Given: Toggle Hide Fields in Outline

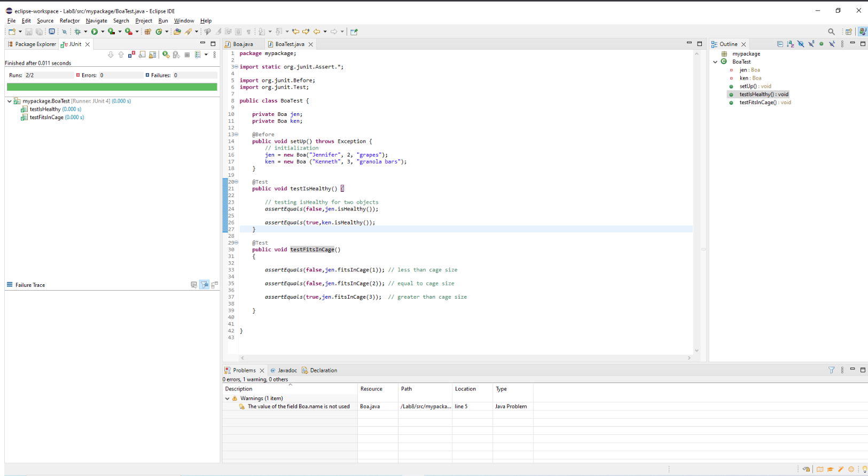Looking at the screenshot, I should 801,44.
